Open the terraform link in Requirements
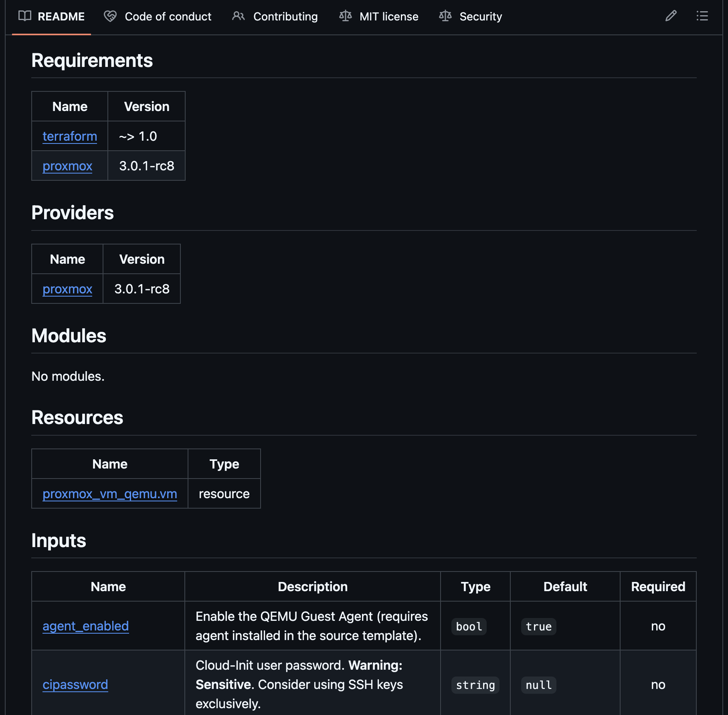This screenshot has width=728, height=715. coord(70,136)
